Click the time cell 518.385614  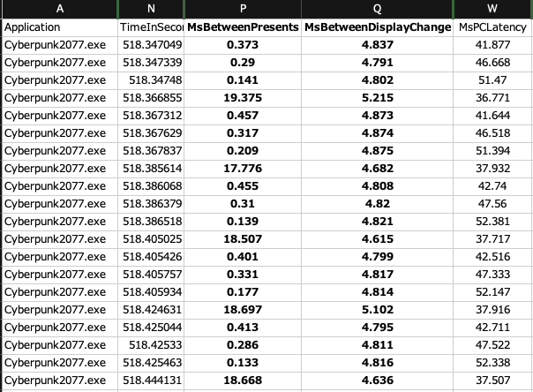[x=151, y=169]
